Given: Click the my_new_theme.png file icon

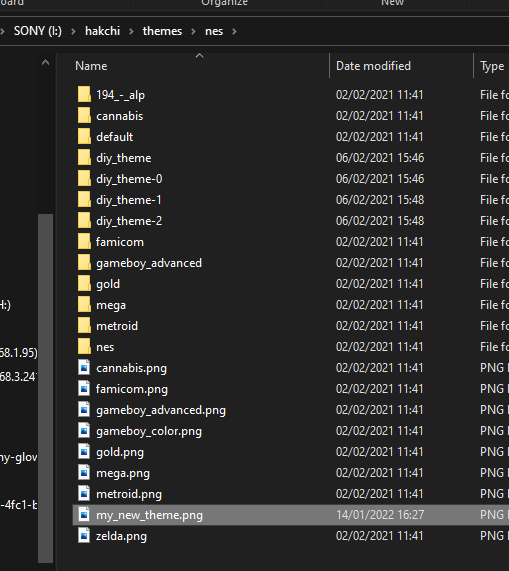Looking at the screenshot, I should pyautogui.click(x=84, y=515).
